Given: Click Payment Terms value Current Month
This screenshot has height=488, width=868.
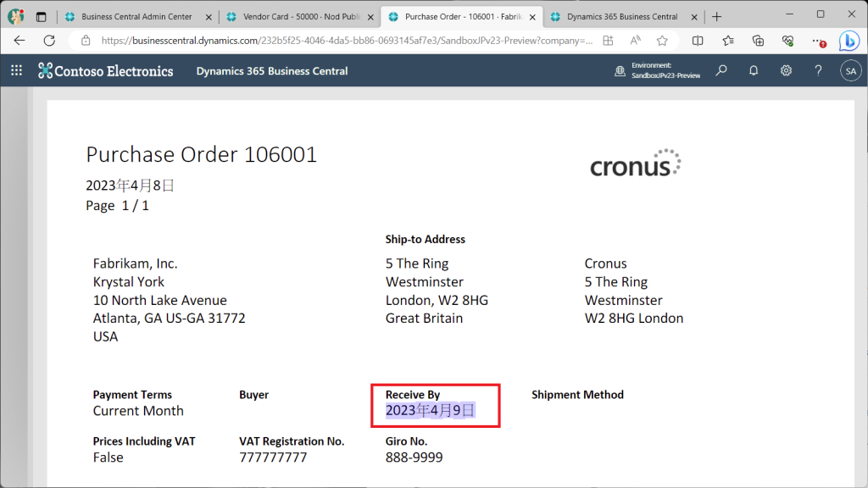Looking at the screenshot, I should pos(138,411).
